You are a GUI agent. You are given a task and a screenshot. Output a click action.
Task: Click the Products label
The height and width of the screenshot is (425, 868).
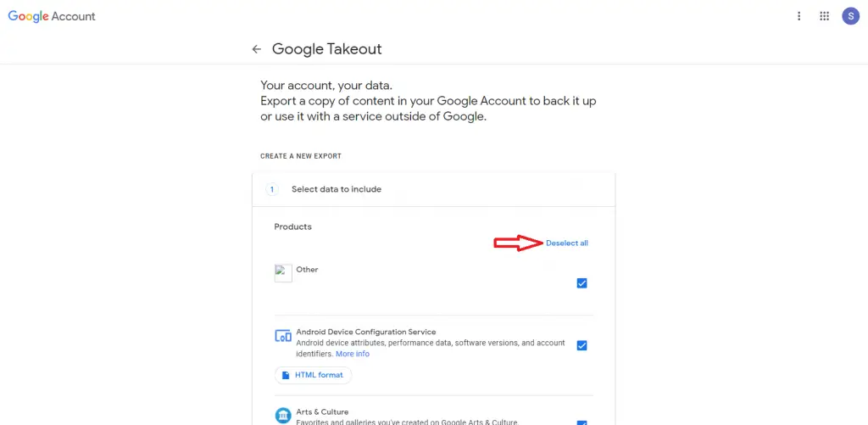coord(292,226)
